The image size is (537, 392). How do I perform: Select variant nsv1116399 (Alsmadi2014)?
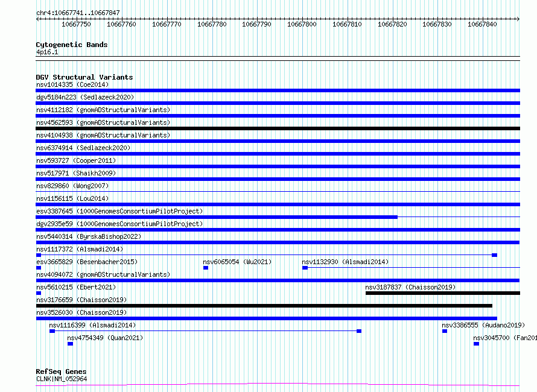[x=92, y=325]
